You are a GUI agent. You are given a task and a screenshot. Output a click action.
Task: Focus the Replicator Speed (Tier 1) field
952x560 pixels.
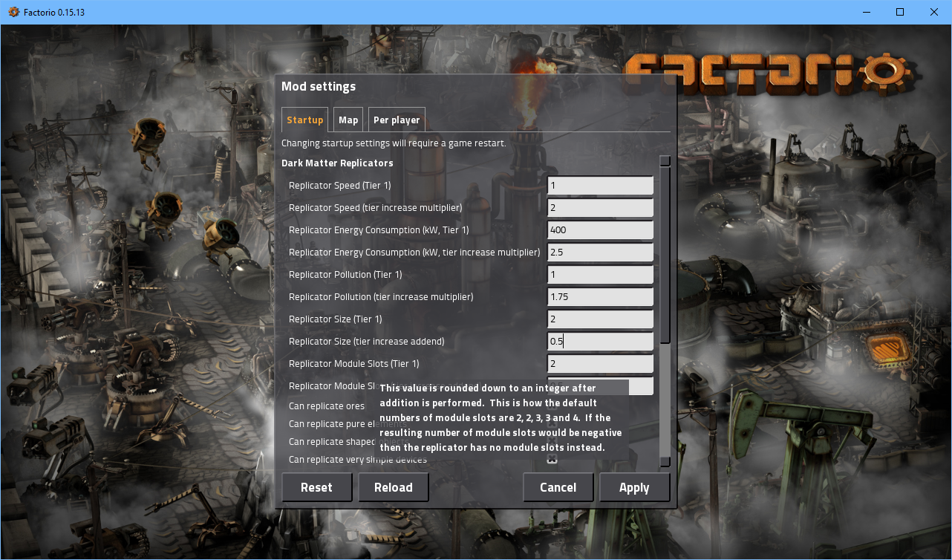pos(600,186)
